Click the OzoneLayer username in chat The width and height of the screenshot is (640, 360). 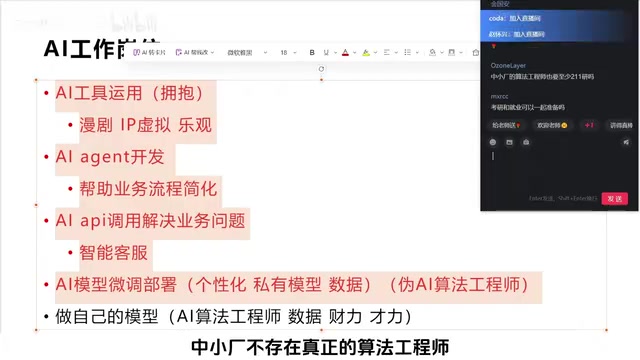tap(508, 65)
